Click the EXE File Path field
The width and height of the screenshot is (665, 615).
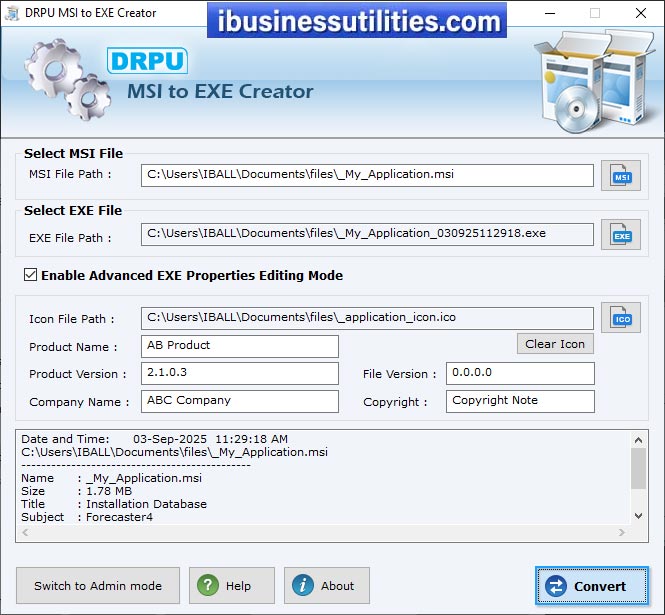coord(367,234)
